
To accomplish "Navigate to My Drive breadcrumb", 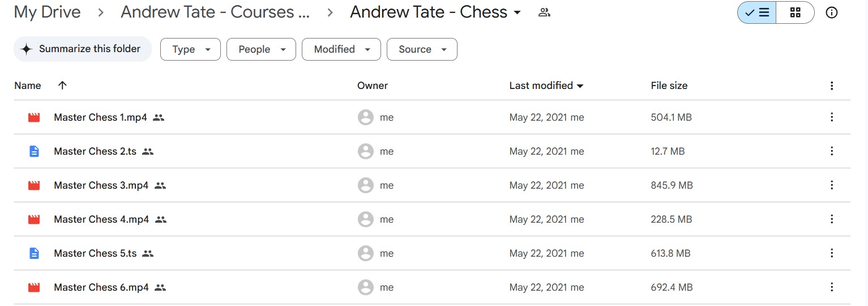I will coord(47,12).
